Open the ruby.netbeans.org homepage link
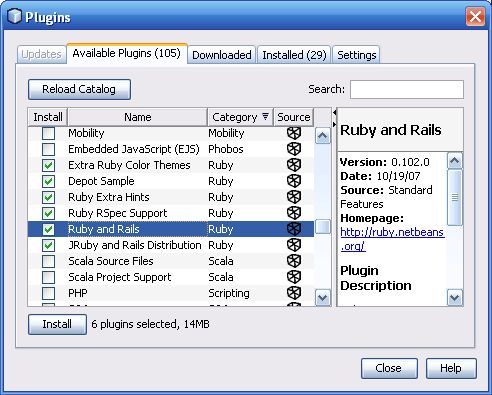Viewport: 492px width, 395px height. (x=392, y=239)
